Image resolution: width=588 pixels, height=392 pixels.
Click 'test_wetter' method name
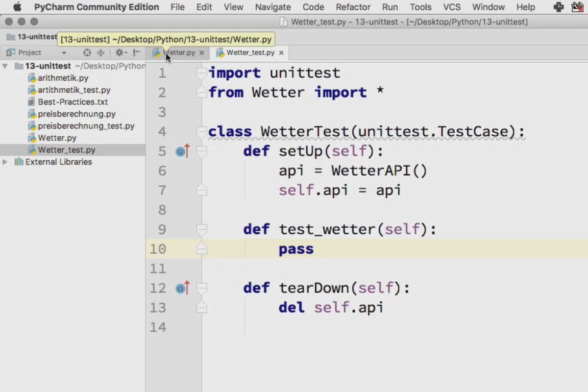(327, 230)
